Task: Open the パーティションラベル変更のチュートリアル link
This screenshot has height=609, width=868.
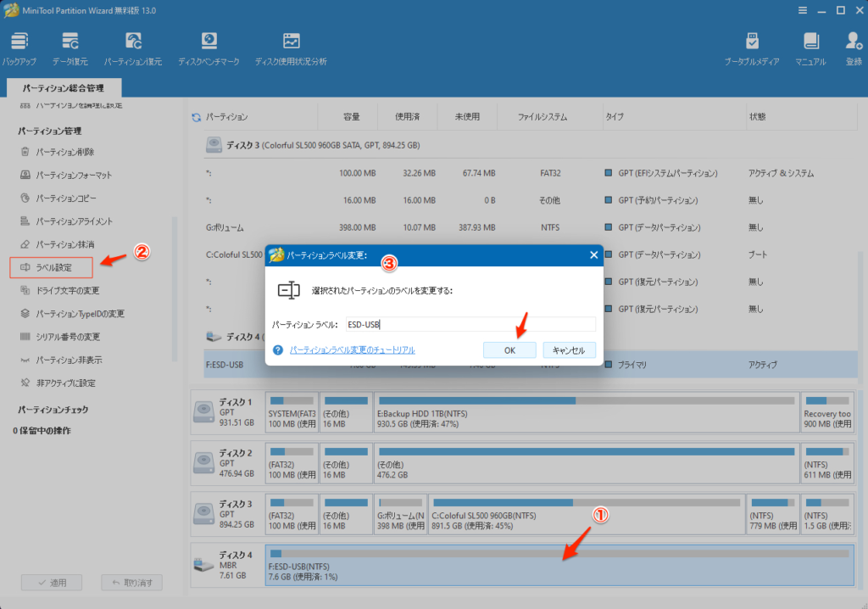Action: click(x=352, y=350)
